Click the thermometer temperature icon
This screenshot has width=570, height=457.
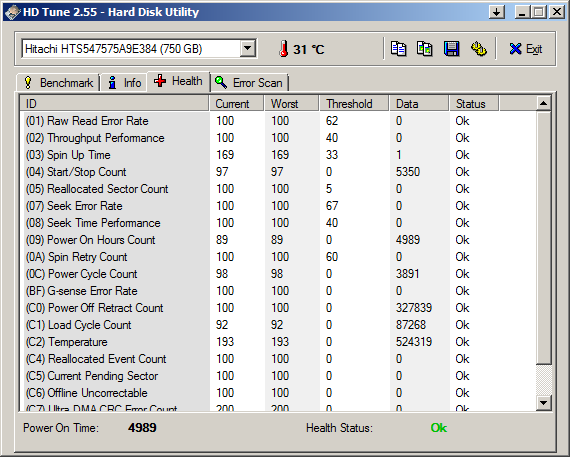pyautogui.click(x=284, y=49)
